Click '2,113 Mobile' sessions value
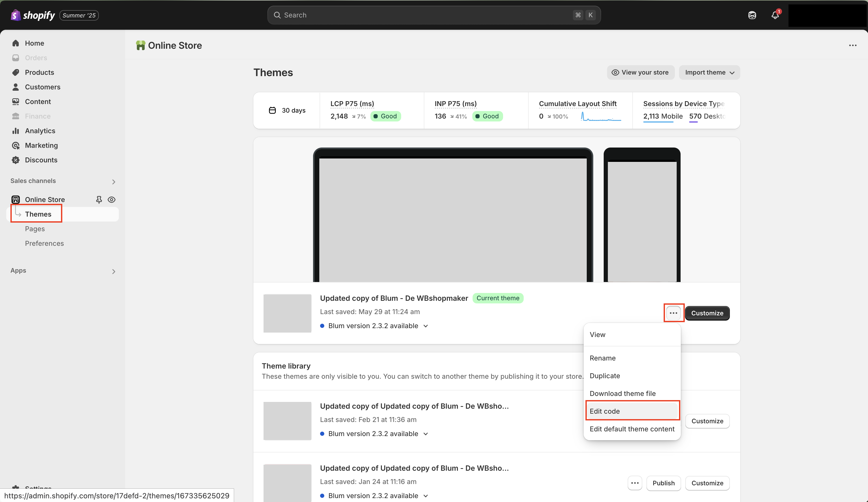This screenshot has width=868, height=502. coord(663,116)
